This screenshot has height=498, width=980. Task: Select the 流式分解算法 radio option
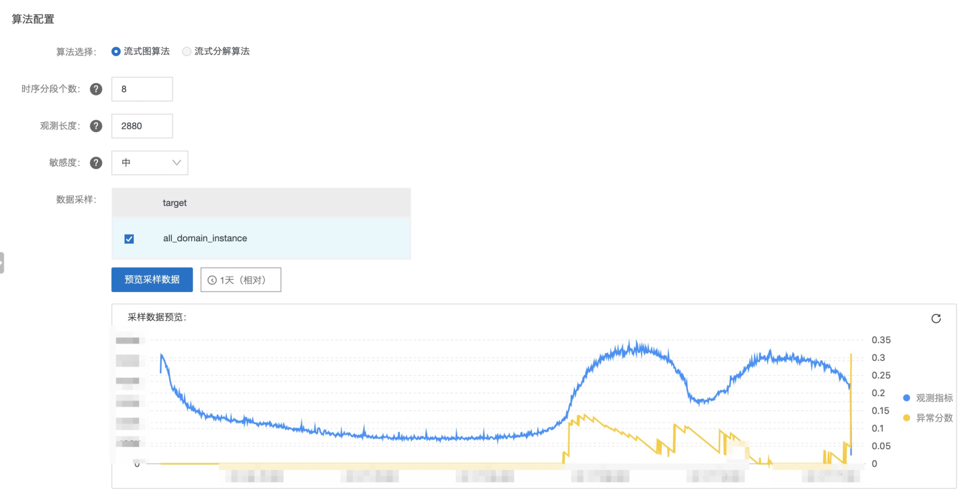tap(187, 52)
